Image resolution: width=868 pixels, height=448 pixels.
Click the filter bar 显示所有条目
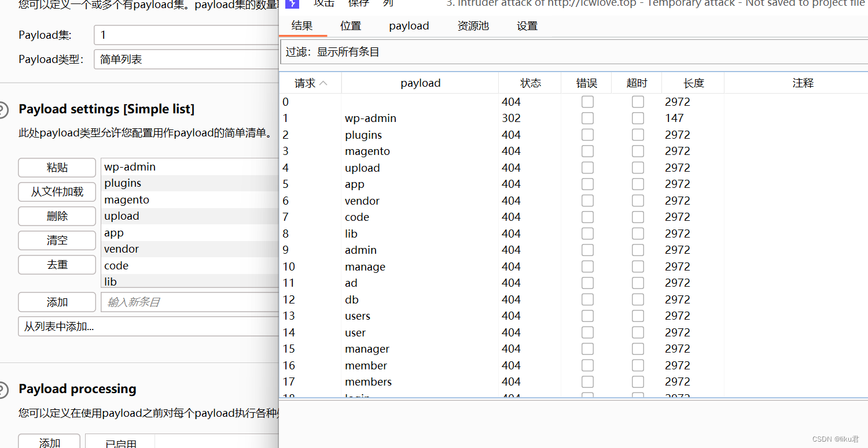573,52
